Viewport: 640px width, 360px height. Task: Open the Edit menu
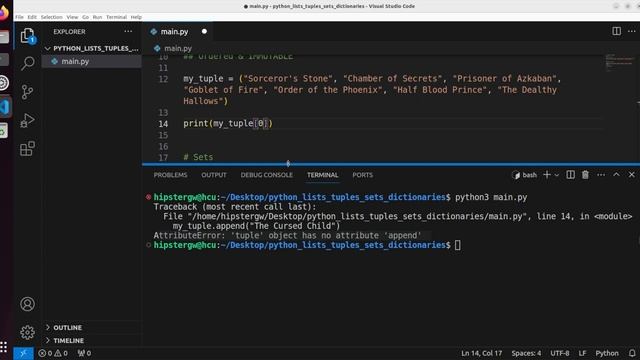click(32, 17)
